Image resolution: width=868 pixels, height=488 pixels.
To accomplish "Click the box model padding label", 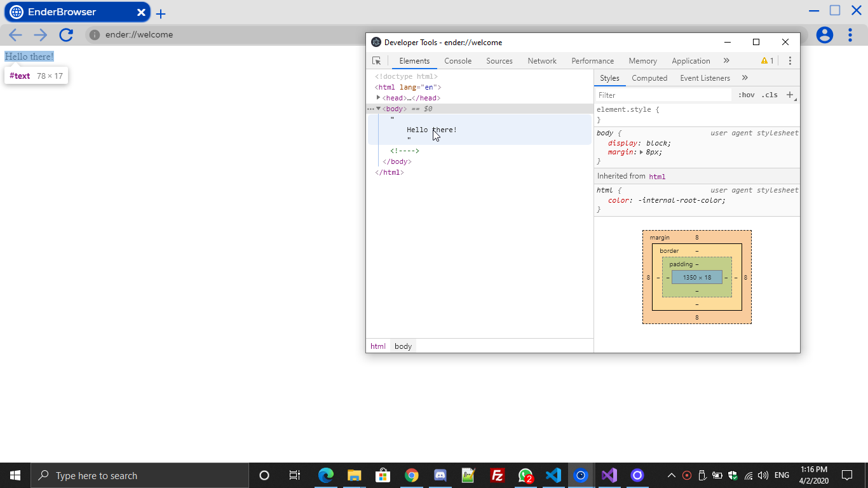I will [x=681, y=264].
